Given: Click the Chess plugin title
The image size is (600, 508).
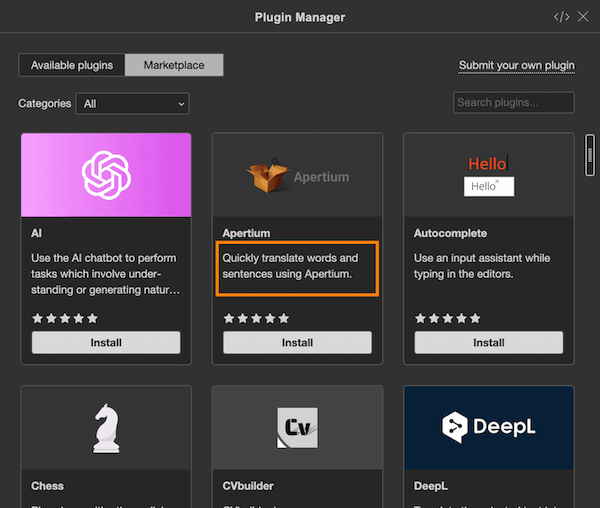Looking at the screenshot, I should click(x=47, y=486).
